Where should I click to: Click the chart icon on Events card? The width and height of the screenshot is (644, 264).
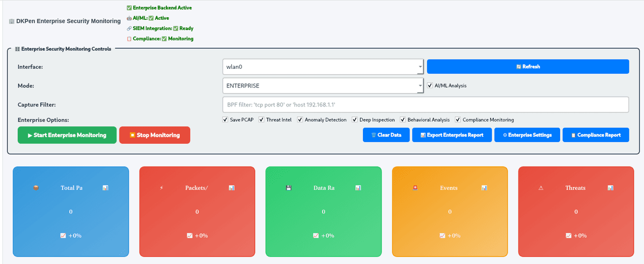484,188
